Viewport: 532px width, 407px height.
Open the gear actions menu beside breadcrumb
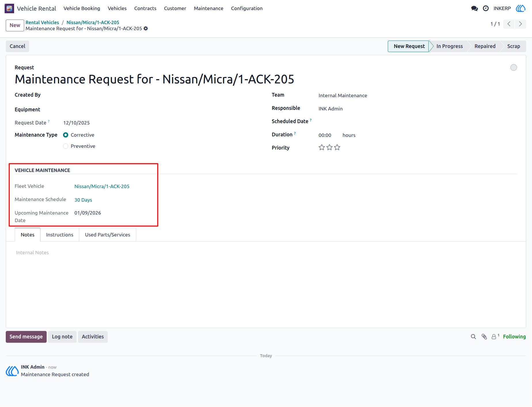click(146, 28)
